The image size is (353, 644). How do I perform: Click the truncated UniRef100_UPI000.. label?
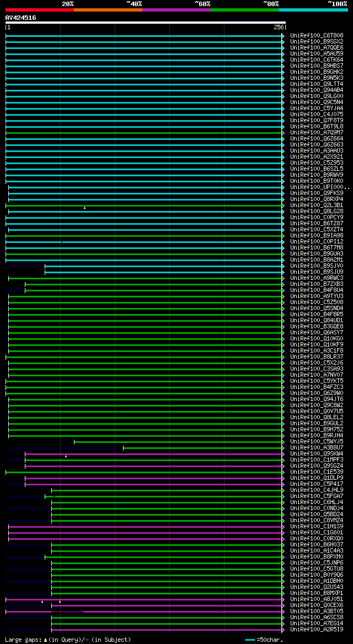tap(320, 187)
